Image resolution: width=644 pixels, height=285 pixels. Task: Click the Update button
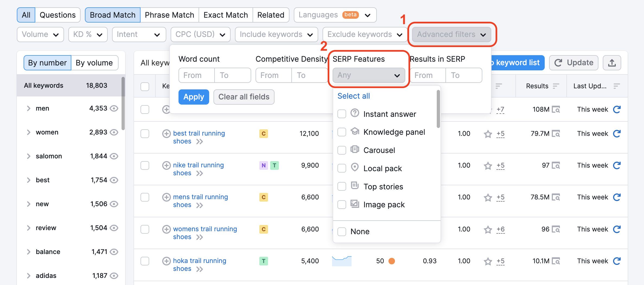pyautogui.click(x=573, y=63)
